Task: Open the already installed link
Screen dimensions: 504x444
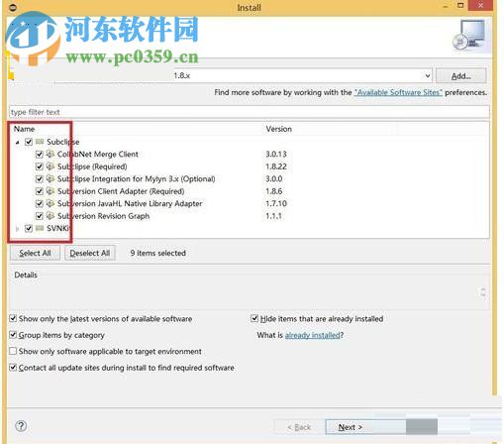Action: coord(313,335)
